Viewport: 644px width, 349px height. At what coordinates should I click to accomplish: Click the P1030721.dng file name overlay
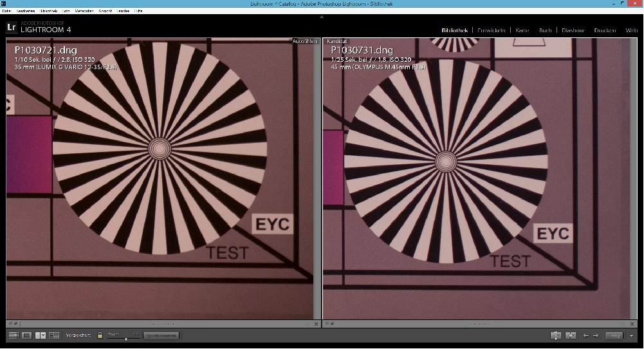46,50
